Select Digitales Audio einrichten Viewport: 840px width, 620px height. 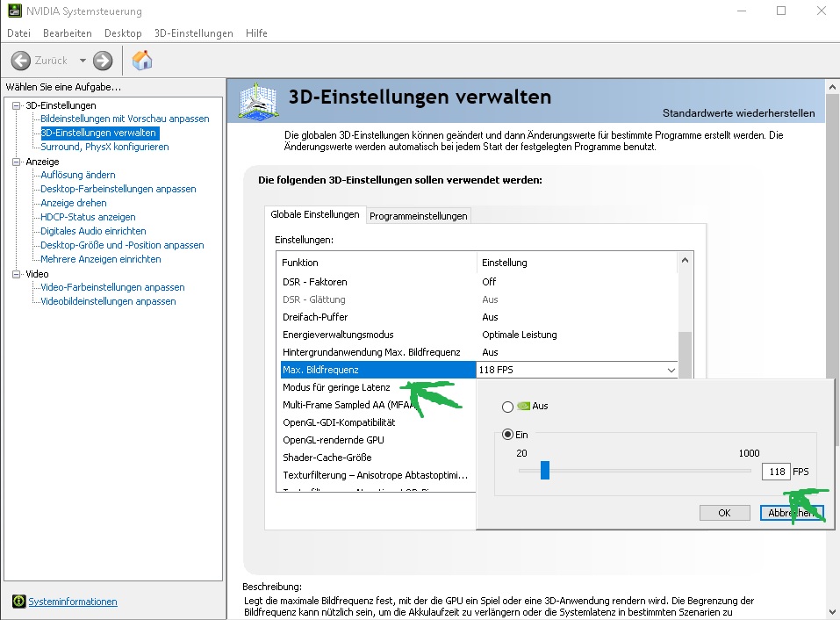pyautogui.click(x=93, y=231)
